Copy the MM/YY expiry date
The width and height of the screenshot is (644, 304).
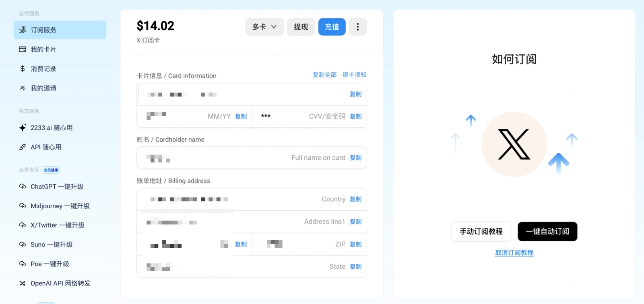(x=241, y=116)
